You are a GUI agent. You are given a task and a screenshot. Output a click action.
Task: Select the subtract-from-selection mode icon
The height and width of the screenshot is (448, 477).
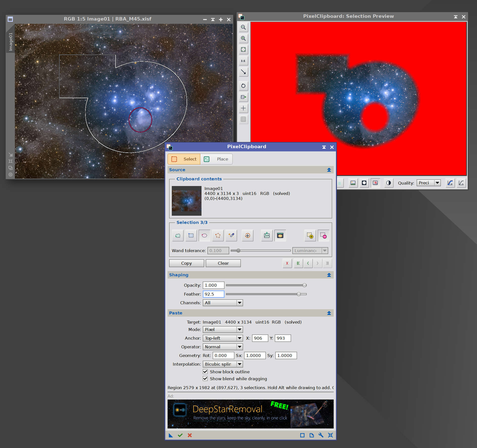(x=323, y=235)
